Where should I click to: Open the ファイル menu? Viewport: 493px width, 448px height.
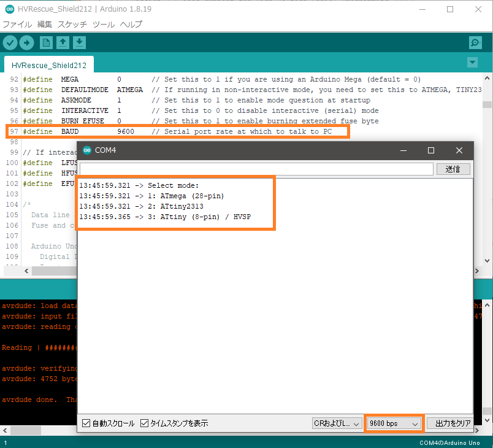pos(17,24)
